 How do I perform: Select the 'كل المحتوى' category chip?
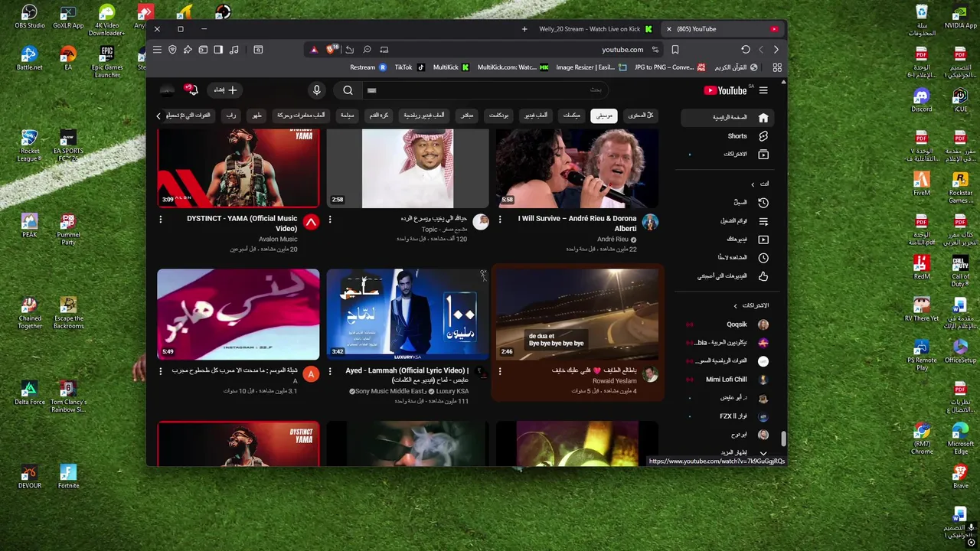640,116
